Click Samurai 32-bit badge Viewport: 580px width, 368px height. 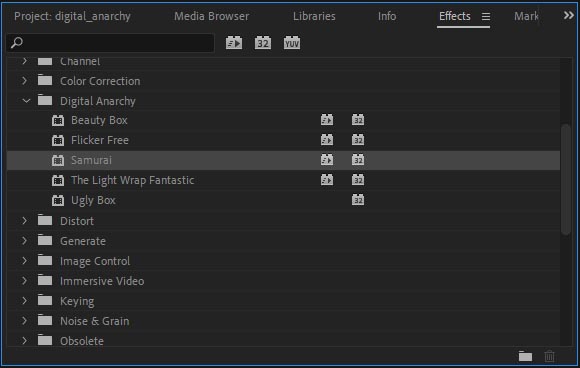(x=358, y=160)
